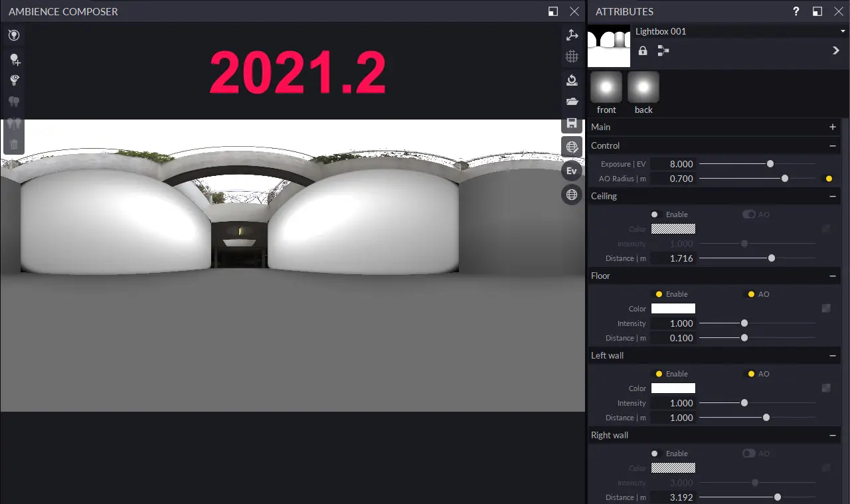Open a file with the folder icon
The width and height of the screenshot is (850, 504).
click(572, 102)
